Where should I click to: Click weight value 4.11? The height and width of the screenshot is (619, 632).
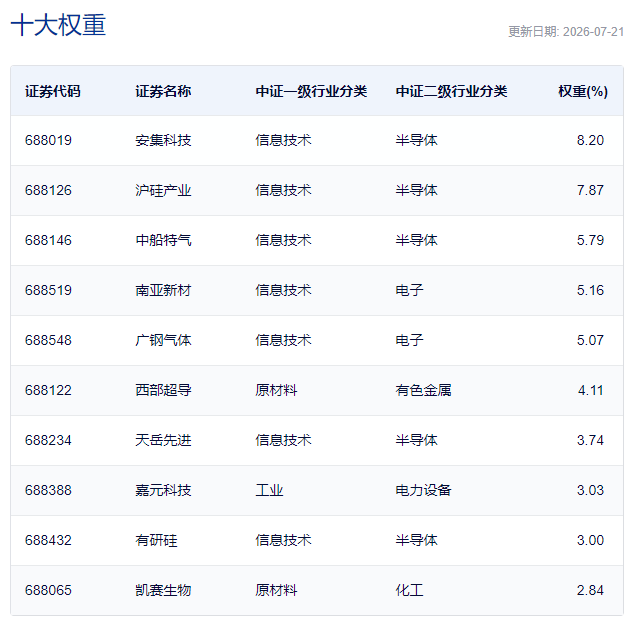pos(590,390)
